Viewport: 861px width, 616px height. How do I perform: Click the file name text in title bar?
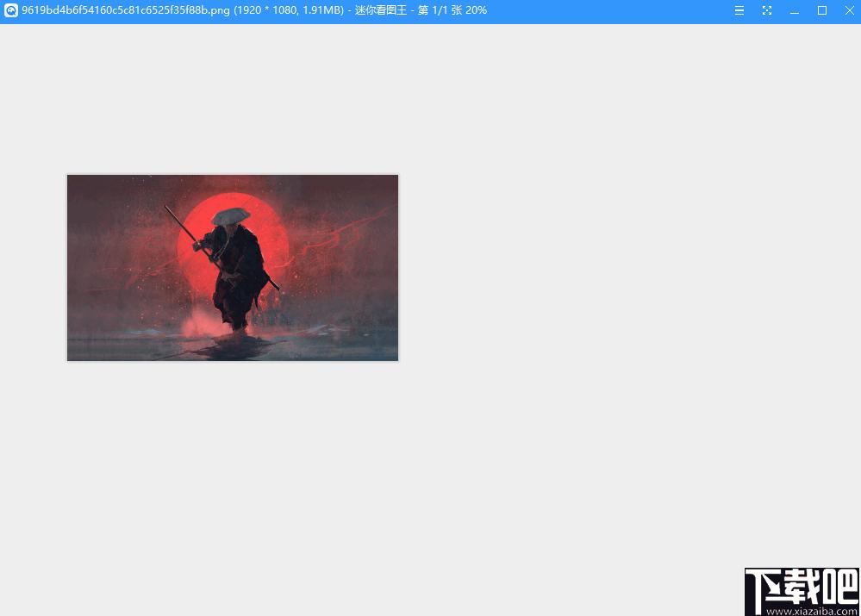coord(126,10)
